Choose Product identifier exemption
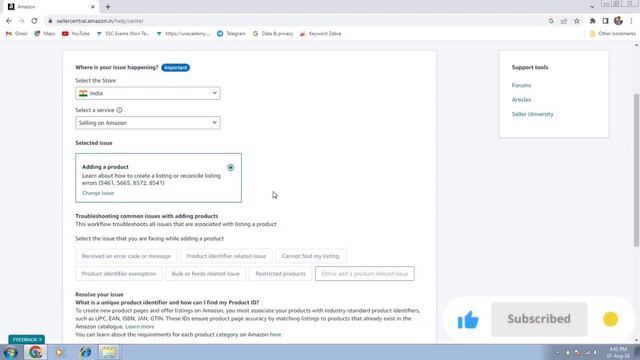Screen dimensions: 640x360 [x=119, y=274]
